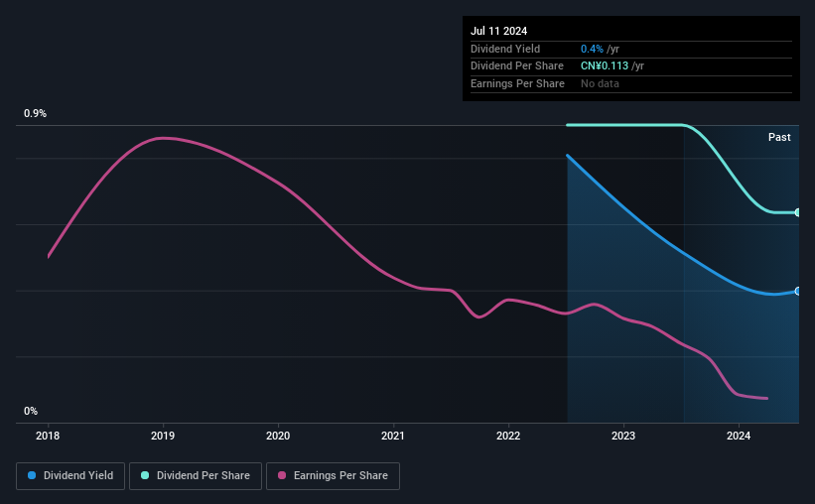Click the 2020 x-axis label
The image size is (815, 504).
(278, 436)
